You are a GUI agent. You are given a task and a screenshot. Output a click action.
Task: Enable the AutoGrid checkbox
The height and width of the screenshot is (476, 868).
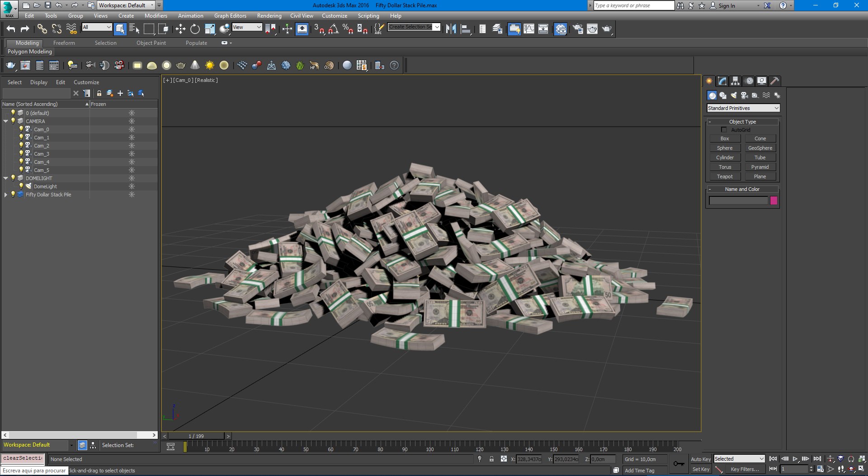[x=724, y=130]
